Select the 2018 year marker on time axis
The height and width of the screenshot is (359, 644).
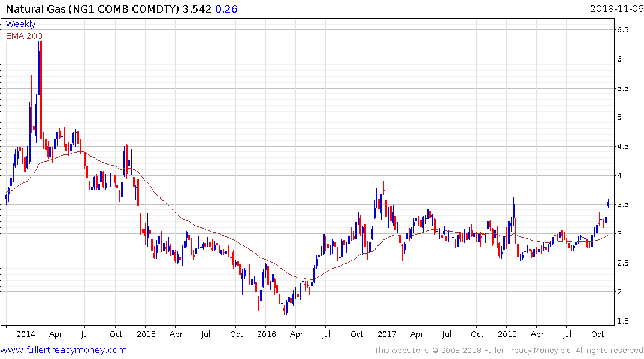[x=507, y=334]
